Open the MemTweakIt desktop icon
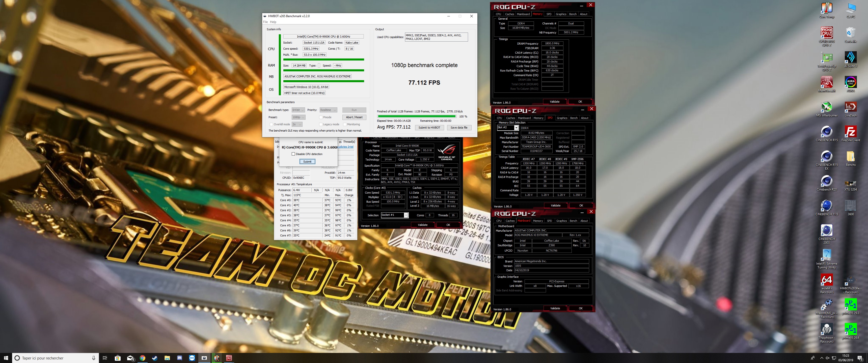Viewport: 868px width, 363px height. 827,84
